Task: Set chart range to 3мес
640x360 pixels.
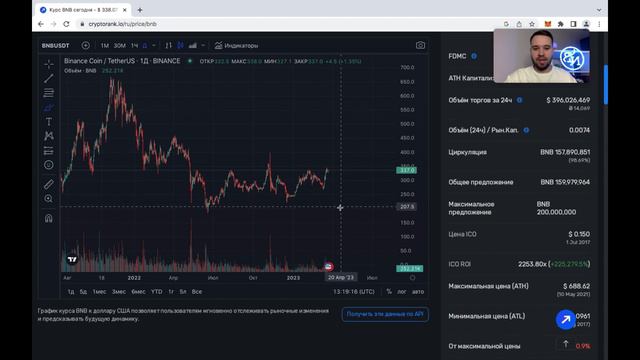Action: (x=119, y=291)
